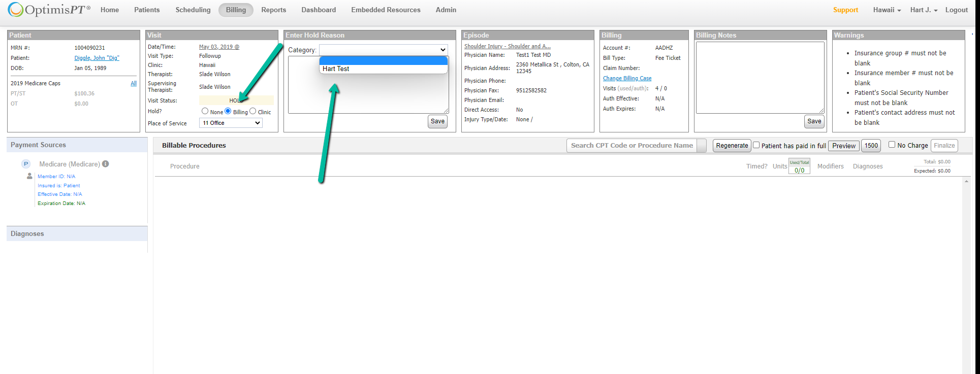Click the Medicare (Medicare) payment source
980x374 pixels.
[70, 164]
